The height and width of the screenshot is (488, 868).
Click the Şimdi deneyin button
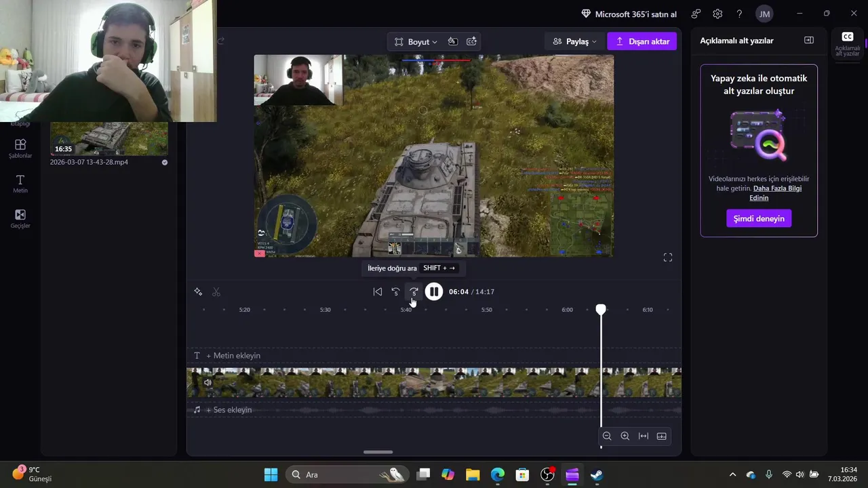pos(759,218)
